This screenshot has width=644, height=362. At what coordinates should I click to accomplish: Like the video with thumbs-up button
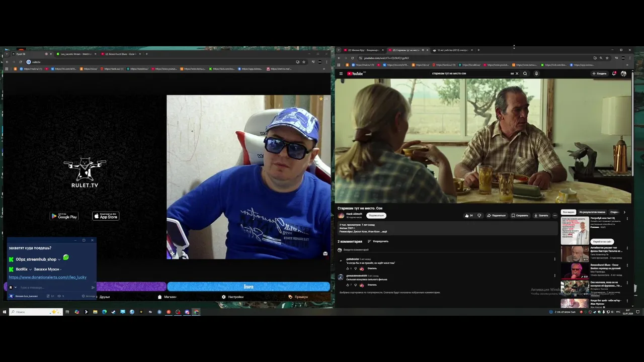coord(468,215)
